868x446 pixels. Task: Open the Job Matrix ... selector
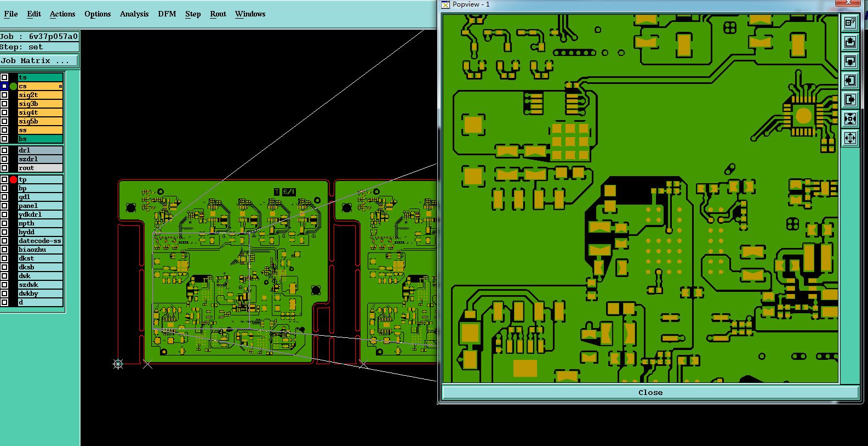(39, 60)
